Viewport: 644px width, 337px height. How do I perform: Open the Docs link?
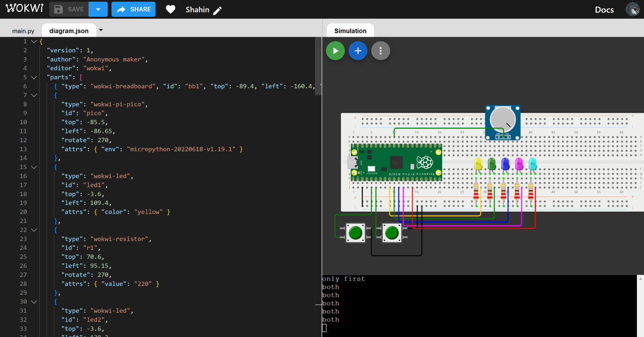tap(604, 10)
